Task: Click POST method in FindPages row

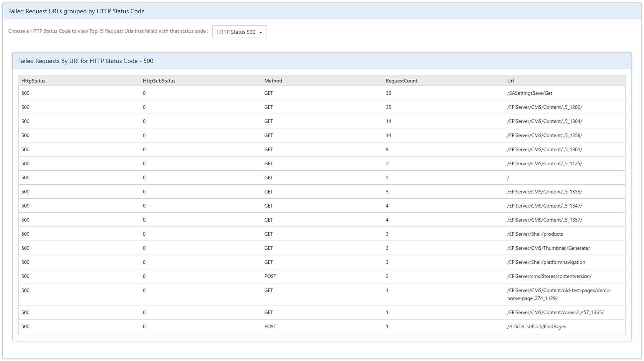Action: pos(270,327)
